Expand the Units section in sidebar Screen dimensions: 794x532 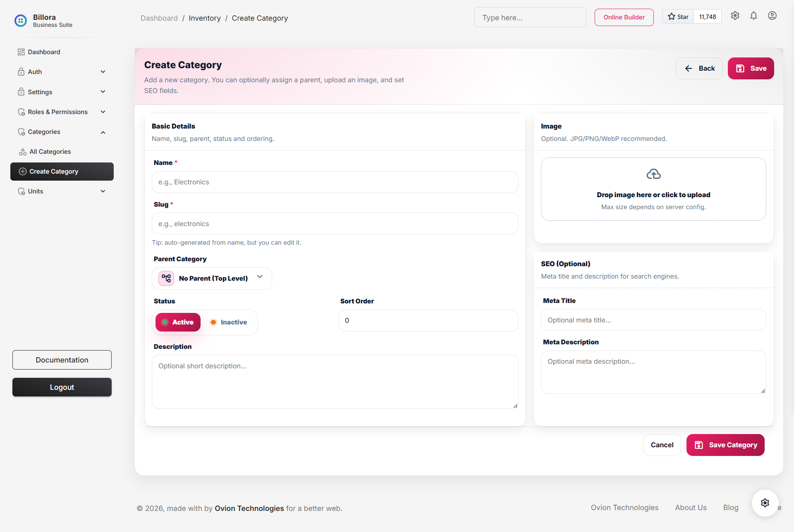[62, 191]
